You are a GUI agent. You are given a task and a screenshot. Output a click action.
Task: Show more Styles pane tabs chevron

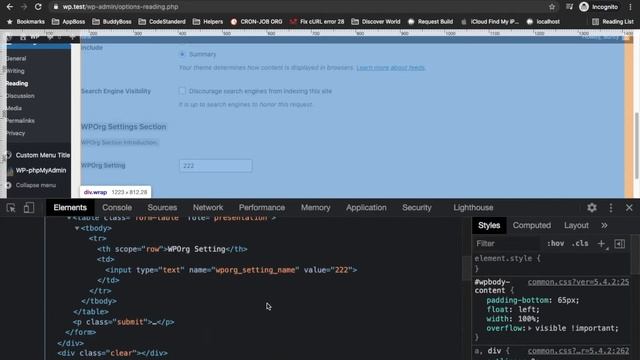(604, 226)
